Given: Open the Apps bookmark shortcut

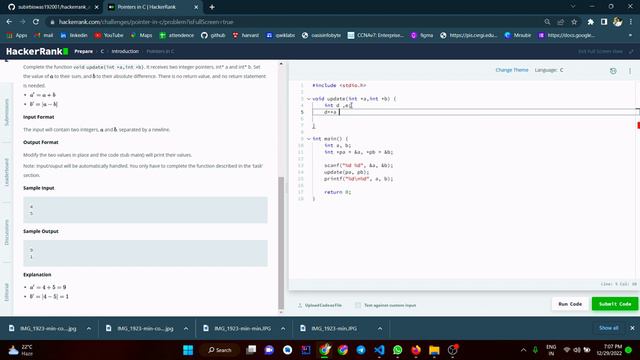Looking at the screenshot, I should click(17, 36).
